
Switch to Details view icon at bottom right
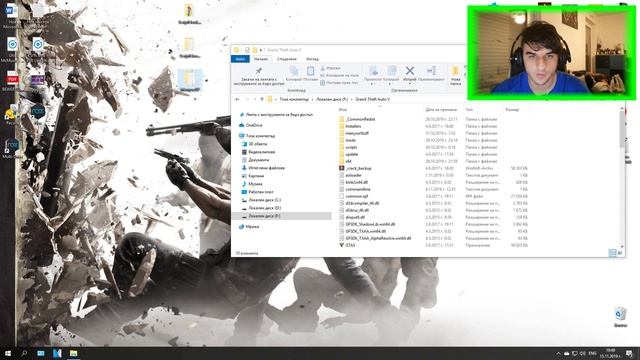tap(612, 253)
